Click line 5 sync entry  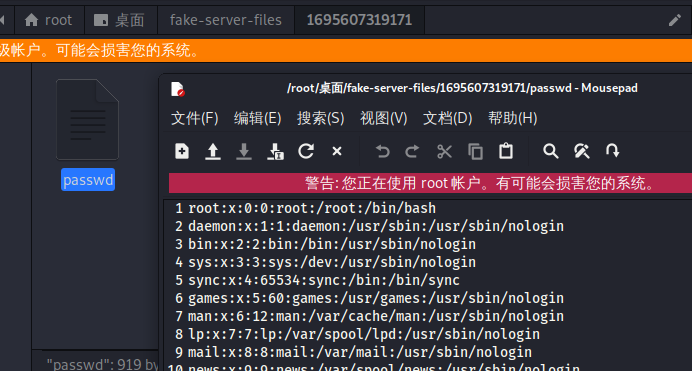pos(324,281)
